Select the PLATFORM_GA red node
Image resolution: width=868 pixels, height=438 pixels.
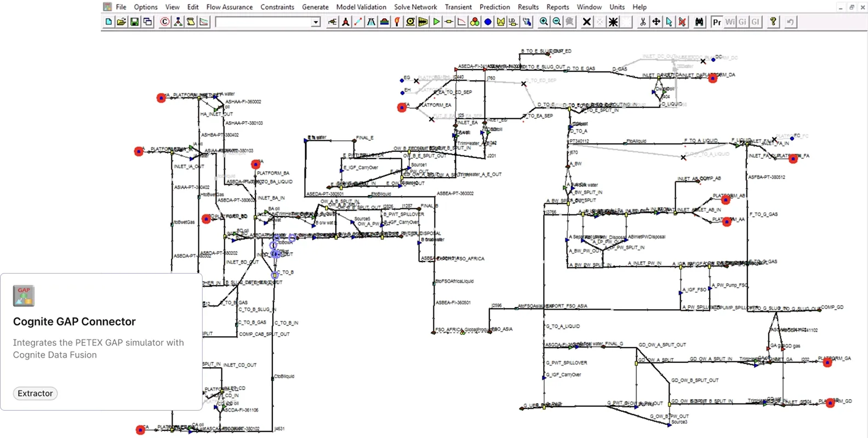[x=827, y=362]
